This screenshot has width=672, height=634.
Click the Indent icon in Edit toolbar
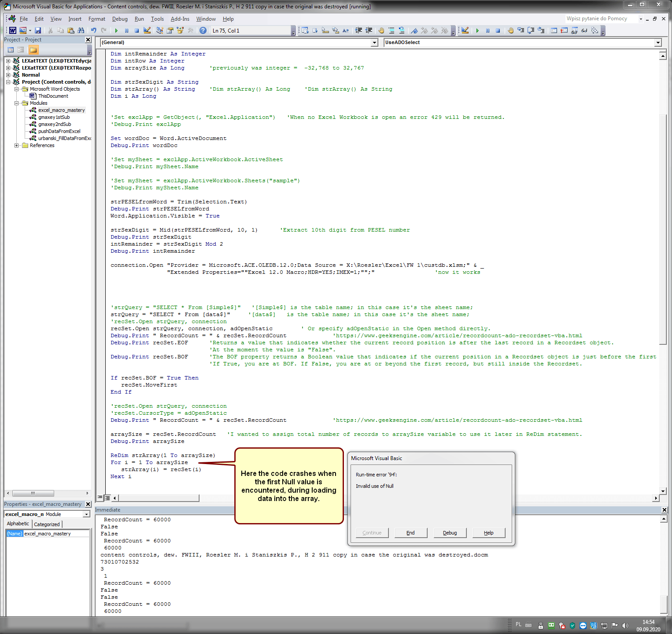(x=359, y=30)
